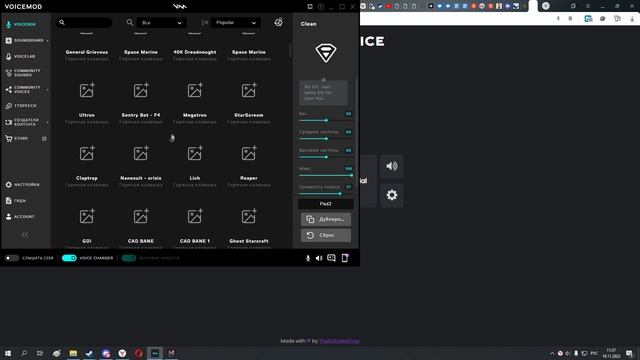Open Account in the sidebar
Image resolution: width=640 pixels, height=360 pixels.
pos(20,216)
